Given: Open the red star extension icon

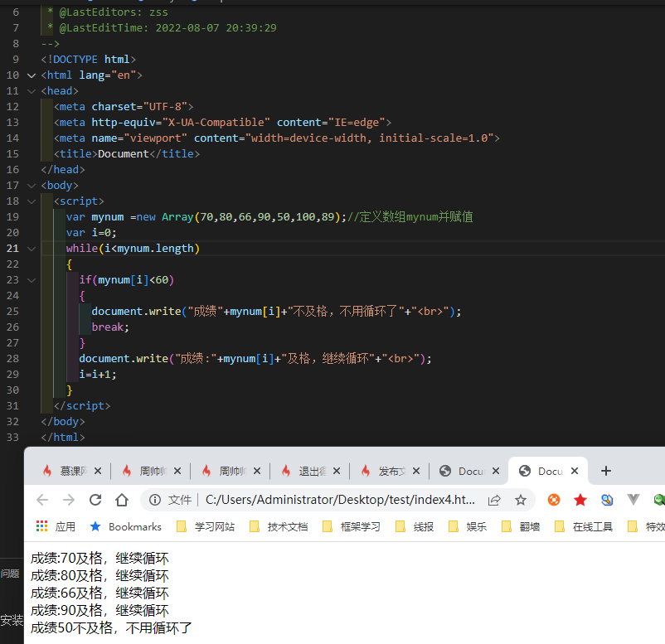Looking at the screenshot, I should [580, 500].
